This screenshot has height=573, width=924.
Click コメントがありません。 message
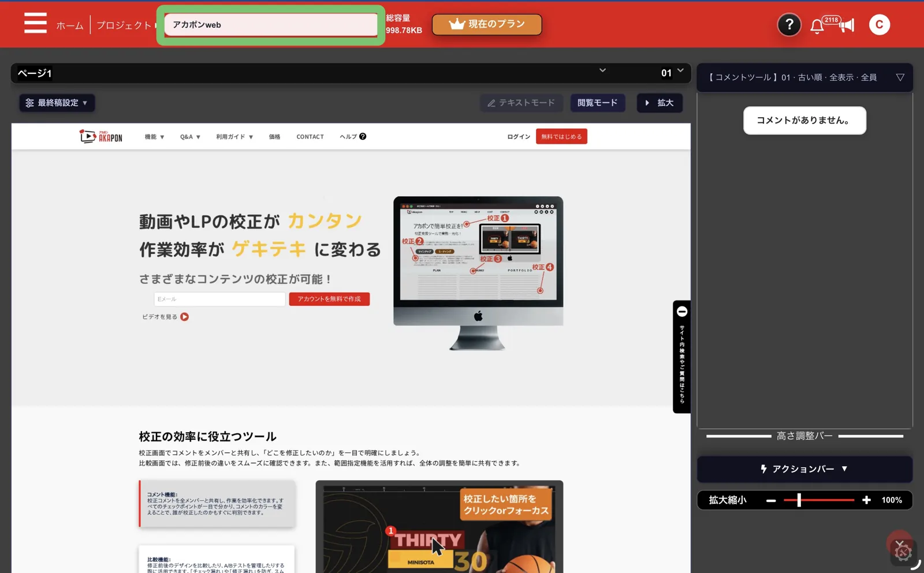coord(804,120)
